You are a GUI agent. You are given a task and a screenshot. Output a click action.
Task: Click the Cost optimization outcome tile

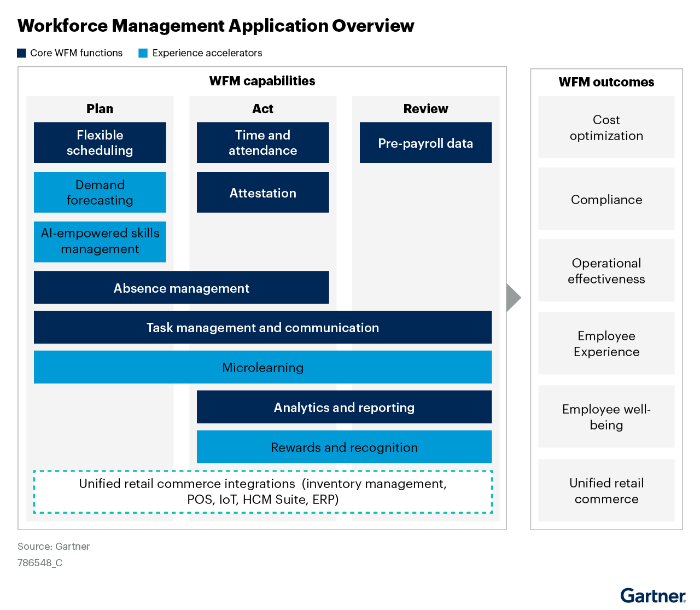(x=606, y=127)
